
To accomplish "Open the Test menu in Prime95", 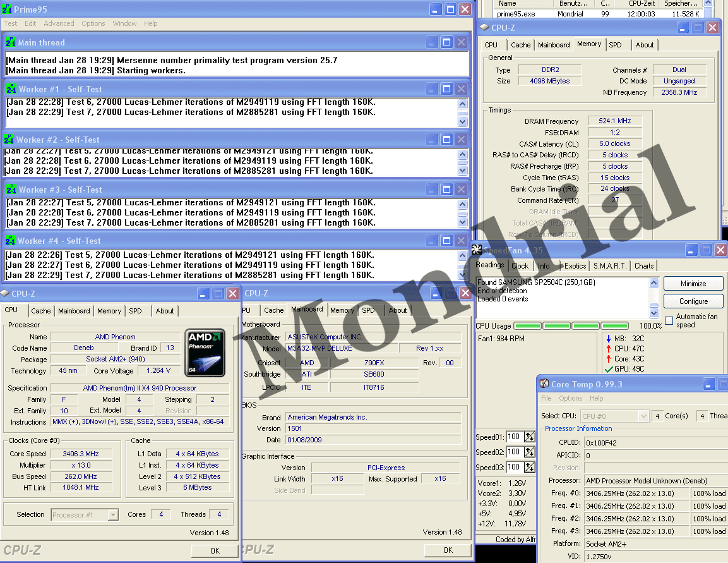I will coord(10,23).
